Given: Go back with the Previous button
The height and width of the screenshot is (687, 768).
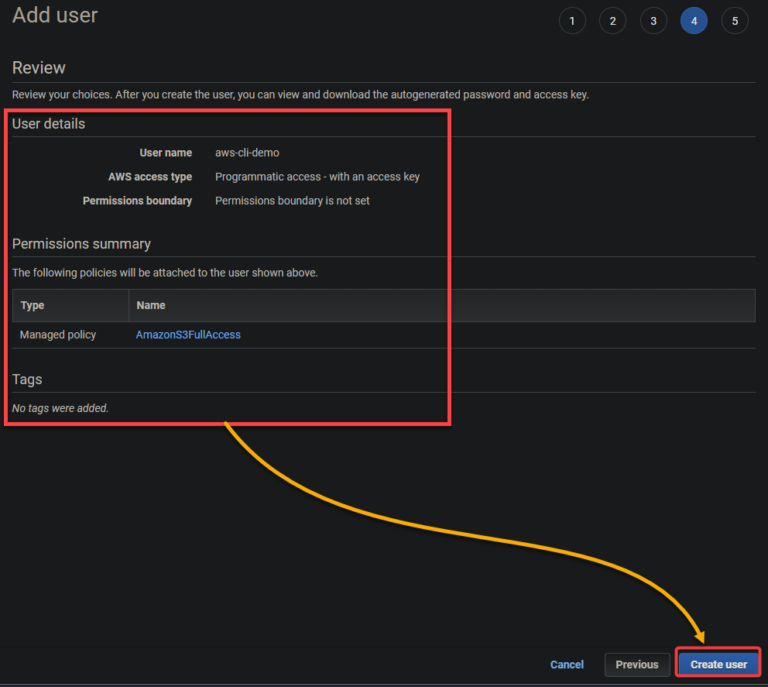Looking at the screenshot, I should (637, 664).
